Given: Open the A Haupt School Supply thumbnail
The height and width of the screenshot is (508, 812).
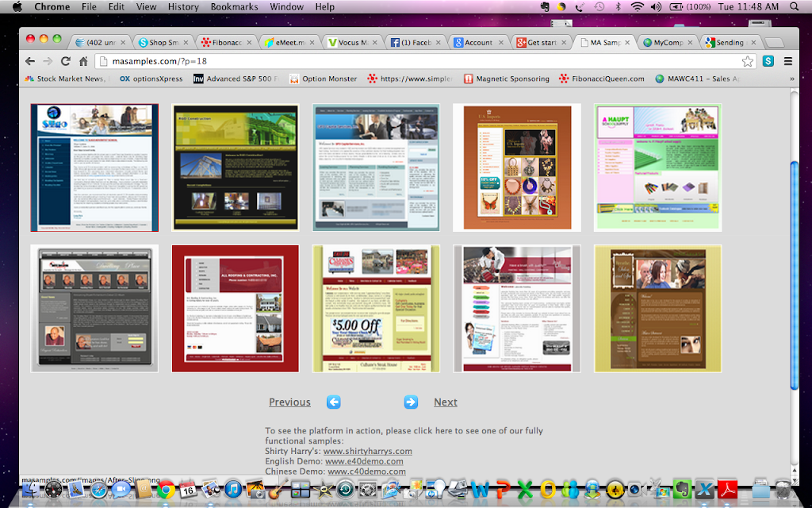Looking at the screenshot, I should pyautogui.click(x=657, y=167).
